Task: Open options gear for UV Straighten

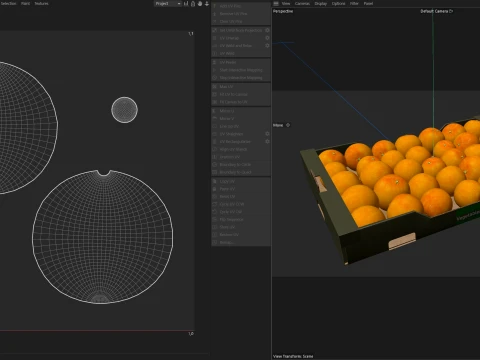Action: pyautogui.click(x=267, y=134)
